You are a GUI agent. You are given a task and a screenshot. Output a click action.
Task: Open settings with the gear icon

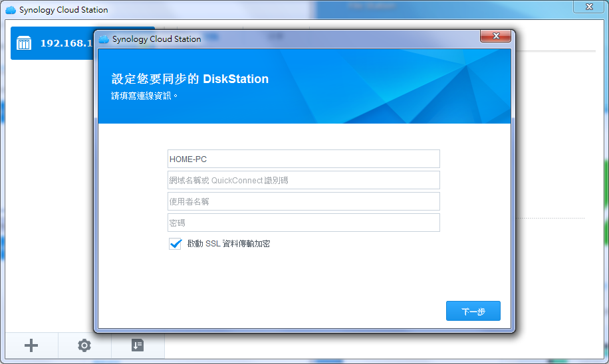pos(84,345)
